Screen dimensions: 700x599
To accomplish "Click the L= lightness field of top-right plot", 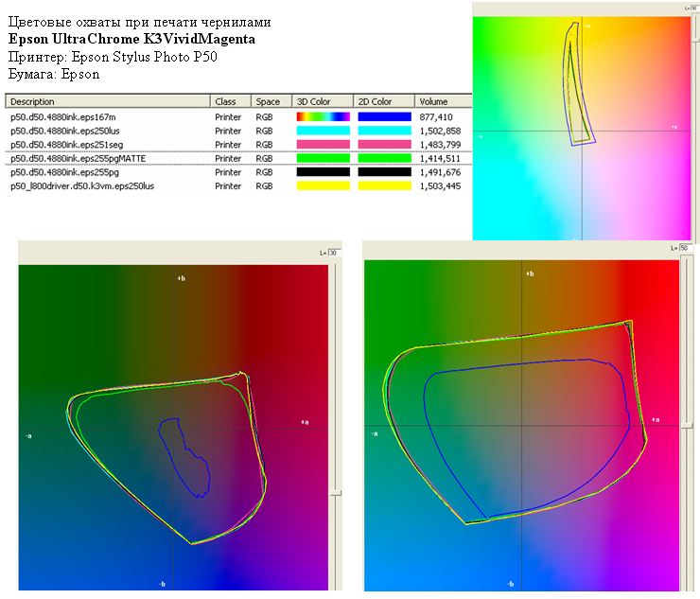I will tap(694, 8).
